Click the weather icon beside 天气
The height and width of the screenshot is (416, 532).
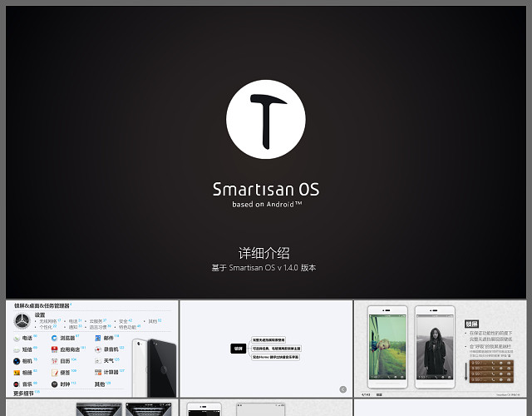98,360
